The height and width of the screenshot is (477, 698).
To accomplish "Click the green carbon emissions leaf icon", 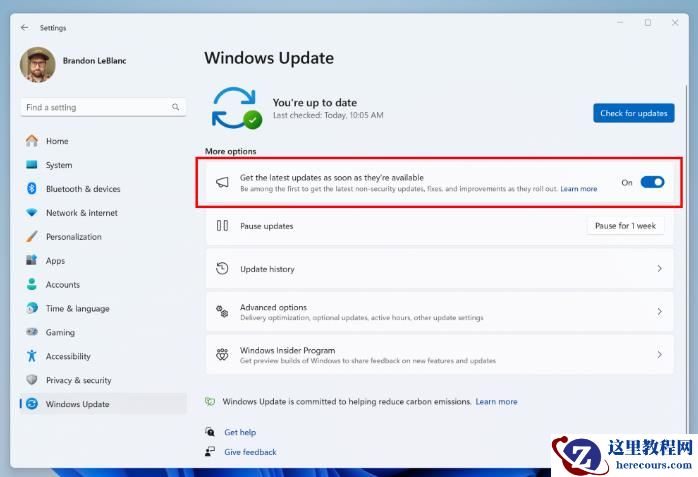I will click(x=210, y=401).
